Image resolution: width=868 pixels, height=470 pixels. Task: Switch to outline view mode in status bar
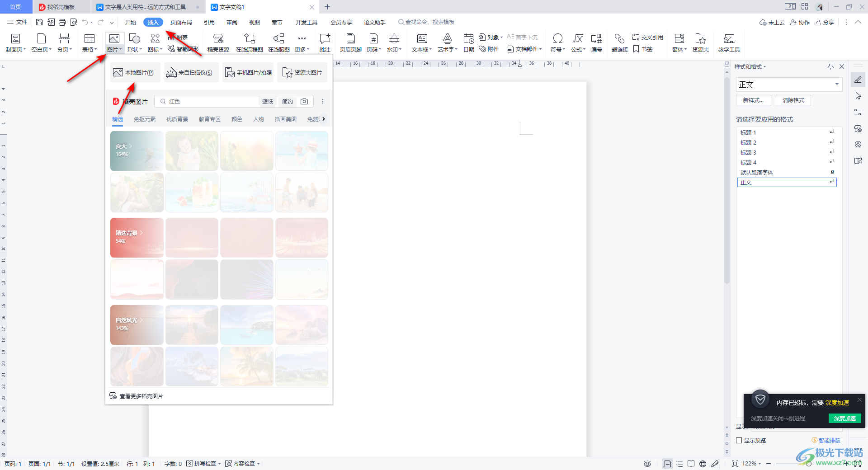click(679, 464)
